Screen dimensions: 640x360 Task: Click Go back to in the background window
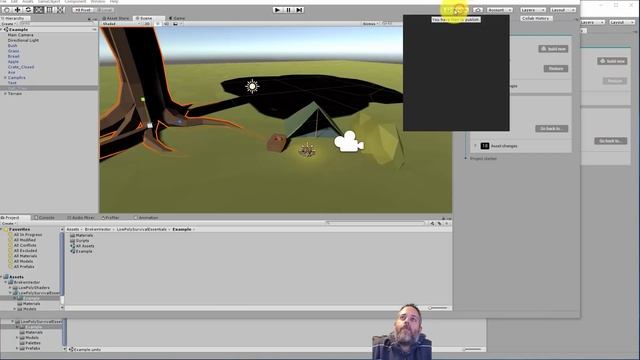click(x=611, y=141)
